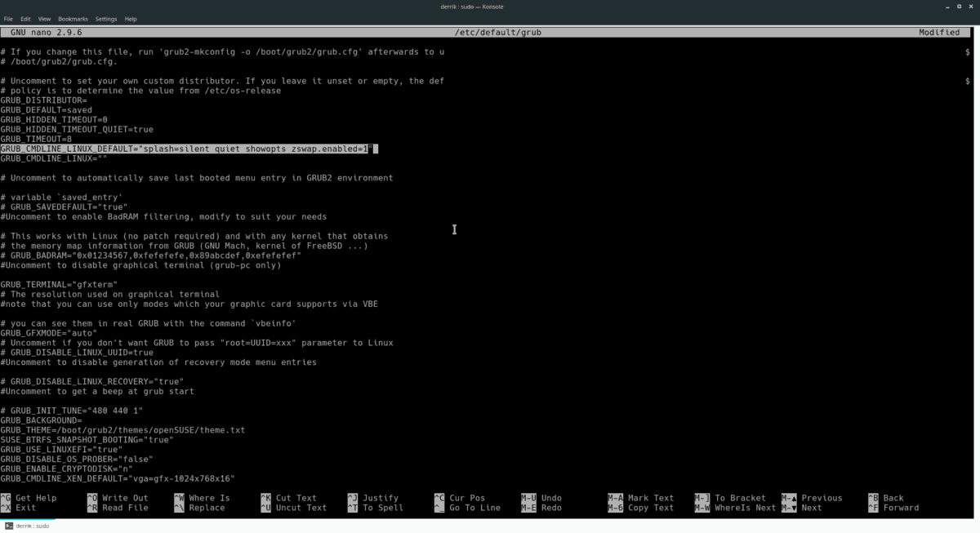
Task: Click the '^G Get Help' shortcut label
Action: (x=29, y=498)
